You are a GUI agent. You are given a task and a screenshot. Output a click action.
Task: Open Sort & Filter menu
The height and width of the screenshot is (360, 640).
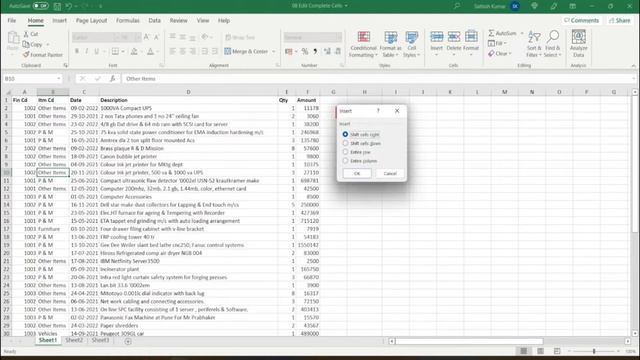(533, 44)
